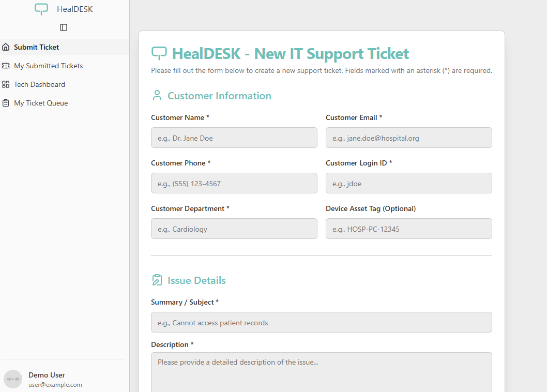
Task: Click the Customer Name input field
Action: click(234, 138)
